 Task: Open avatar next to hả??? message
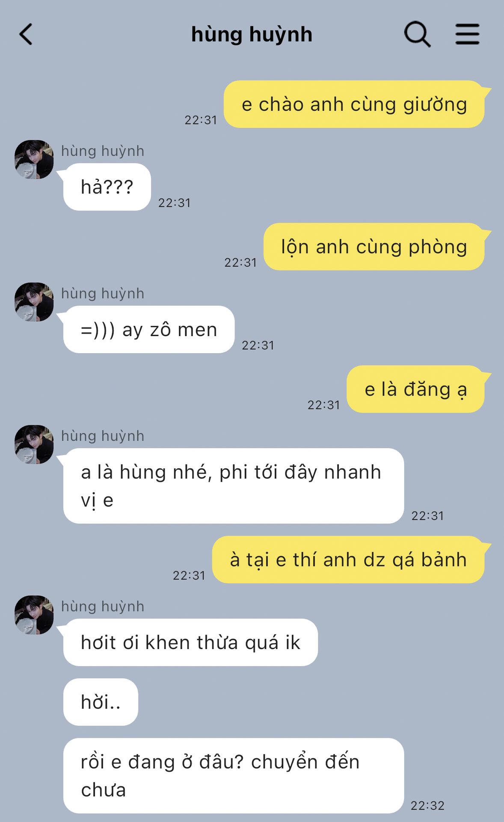click(34, 159)
